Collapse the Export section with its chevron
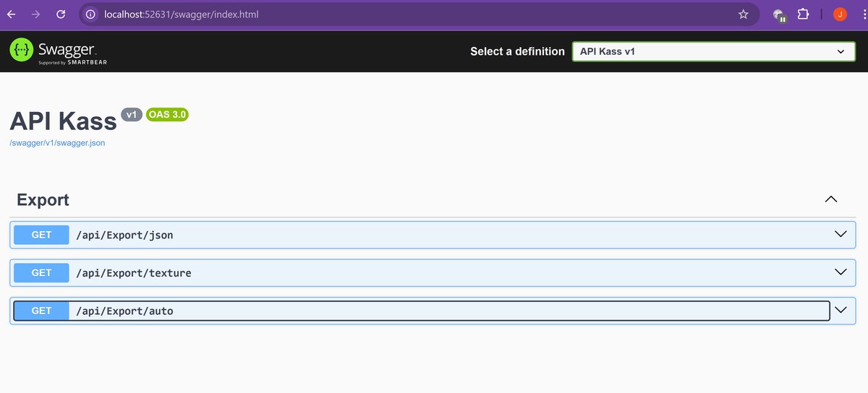The height and width of the screenshot is (393, 868). (831, 199)
